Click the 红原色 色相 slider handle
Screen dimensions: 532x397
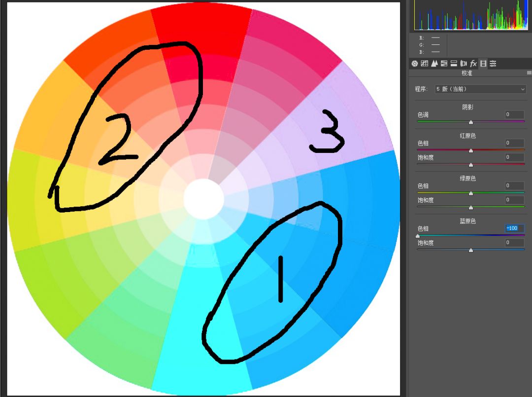470,150
